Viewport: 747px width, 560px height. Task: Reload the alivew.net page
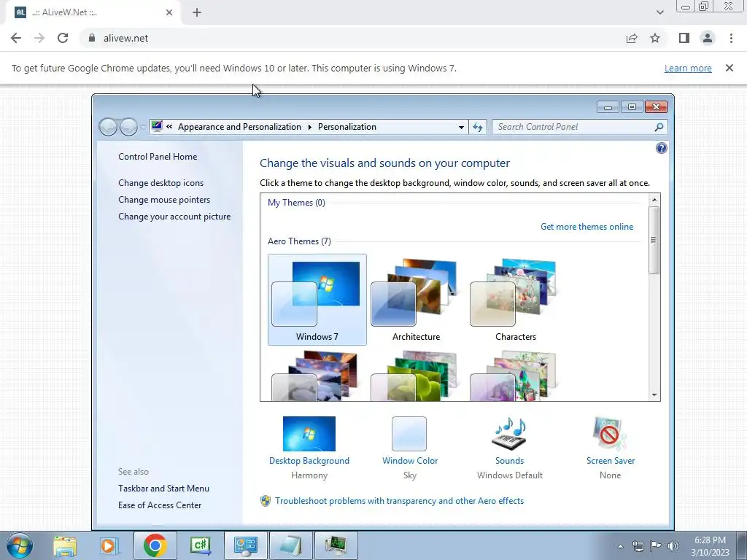click(x=63, y=38)
